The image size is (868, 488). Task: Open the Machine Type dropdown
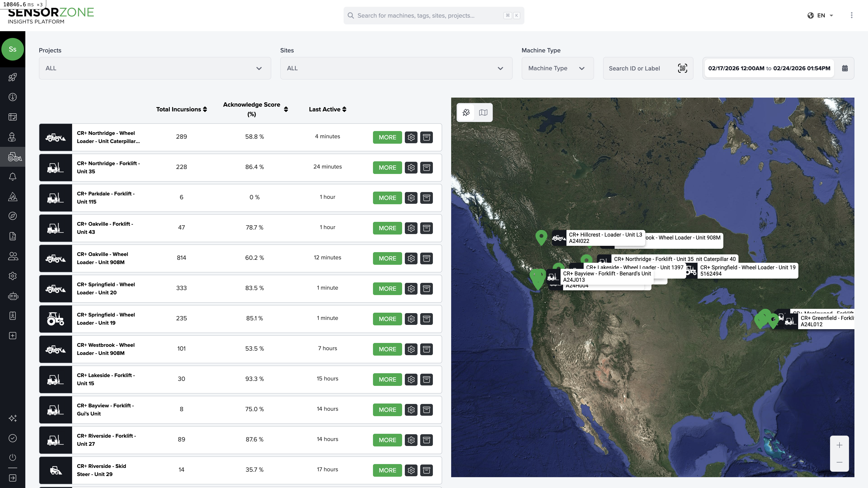[x=557, y=68]
